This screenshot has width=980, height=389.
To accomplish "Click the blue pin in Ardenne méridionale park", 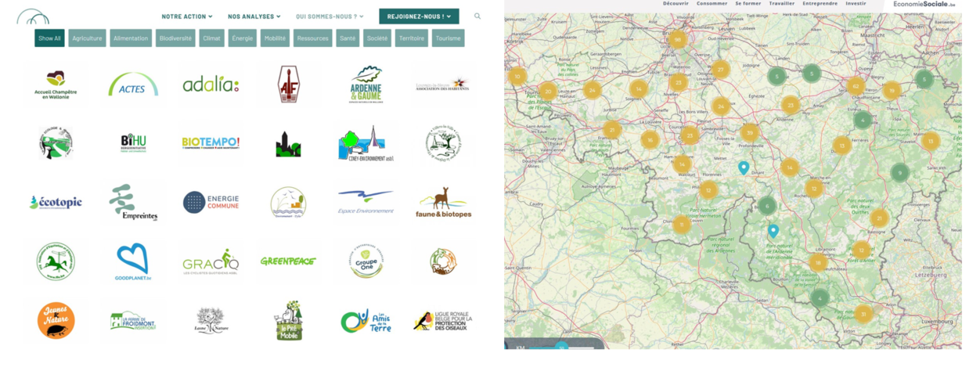I will [773, 231].
